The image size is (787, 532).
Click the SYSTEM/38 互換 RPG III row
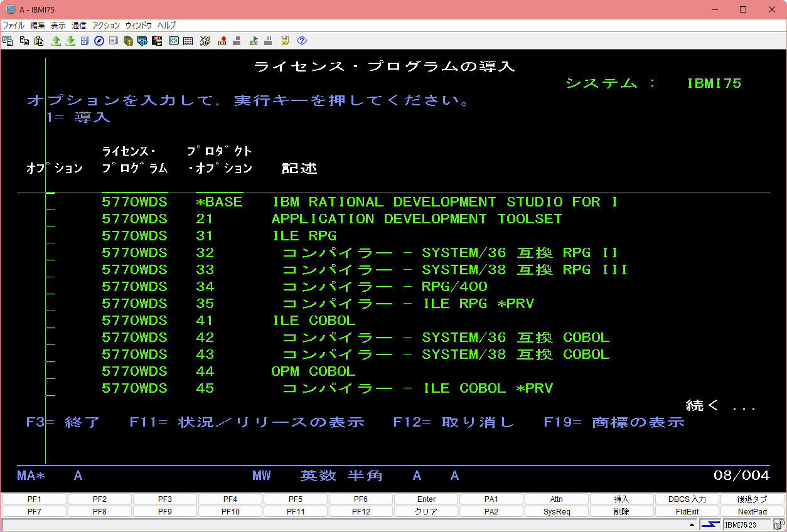tap(455, 270)
